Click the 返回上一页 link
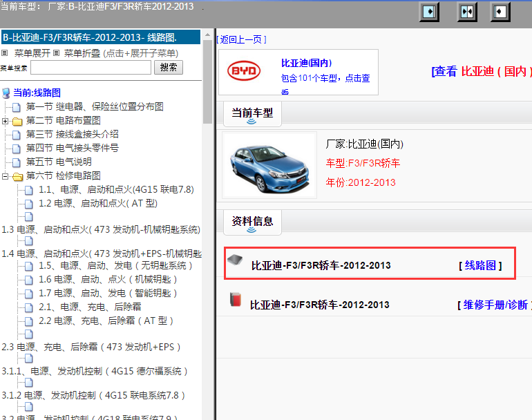The image size is (532, 420). click(x=241, y=39)
